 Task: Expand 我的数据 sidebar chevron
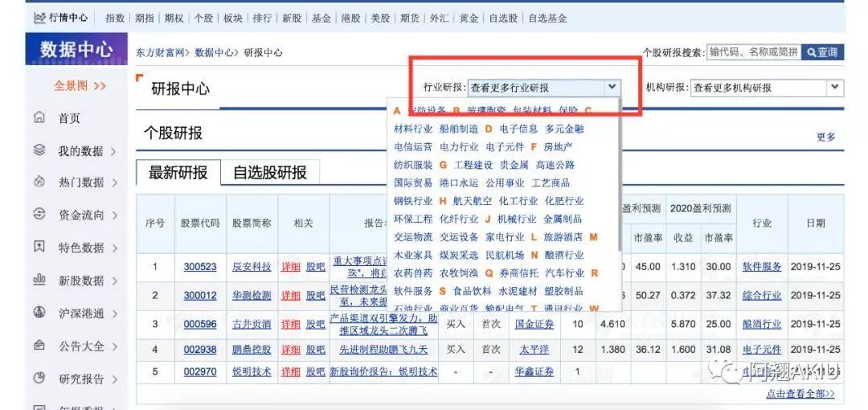coord(113,151)
